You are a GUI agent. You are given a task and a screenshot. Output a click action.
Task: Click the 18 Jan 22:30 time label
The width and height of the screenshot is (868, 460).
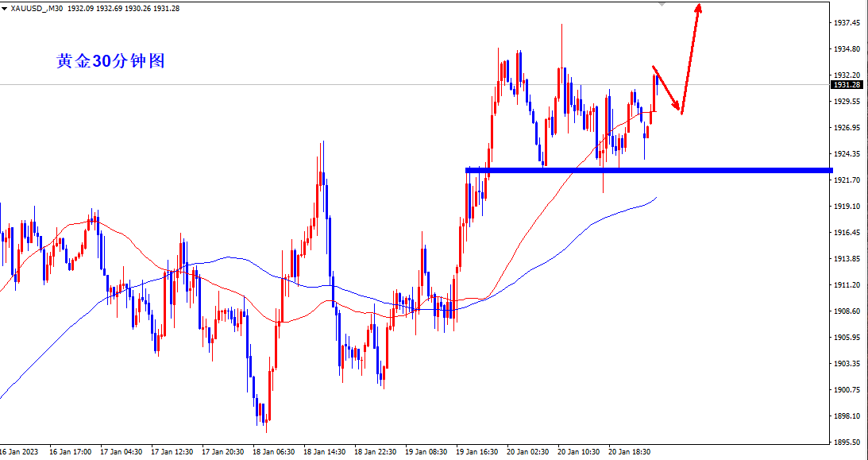pos(376,452)
